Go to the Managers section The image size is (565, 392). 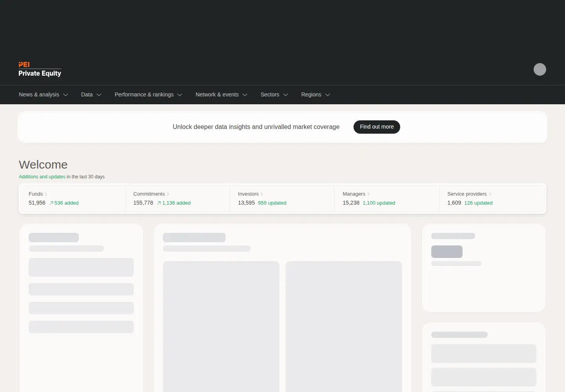point(356,194)
